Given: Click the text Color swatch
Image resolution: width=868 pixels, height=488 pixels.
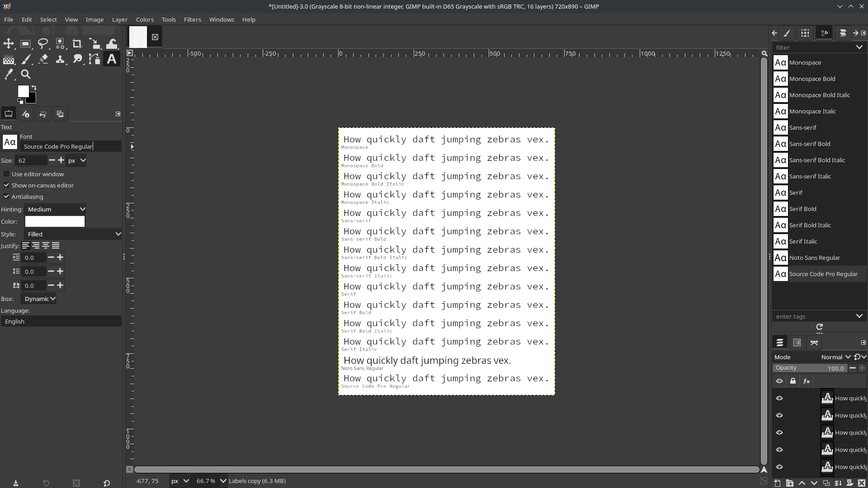Looking at the screenshot, I should (x=55, y=221).
